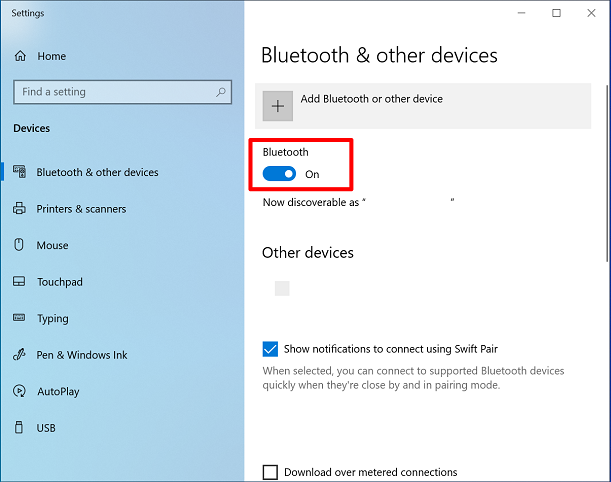Enable Download over metered connections checkbox
Screen dimensions: 611x482
(270, 472)
